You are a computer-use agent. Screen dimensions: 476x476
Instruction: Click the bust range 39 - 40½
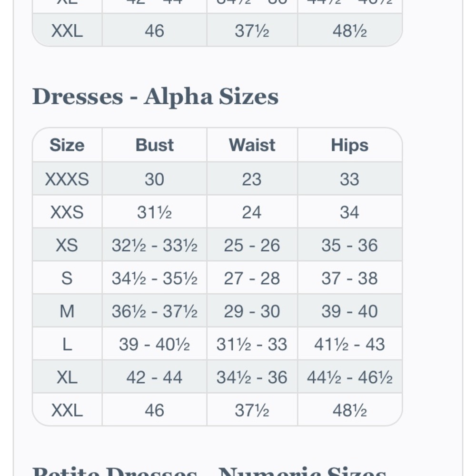pos(155,345)
